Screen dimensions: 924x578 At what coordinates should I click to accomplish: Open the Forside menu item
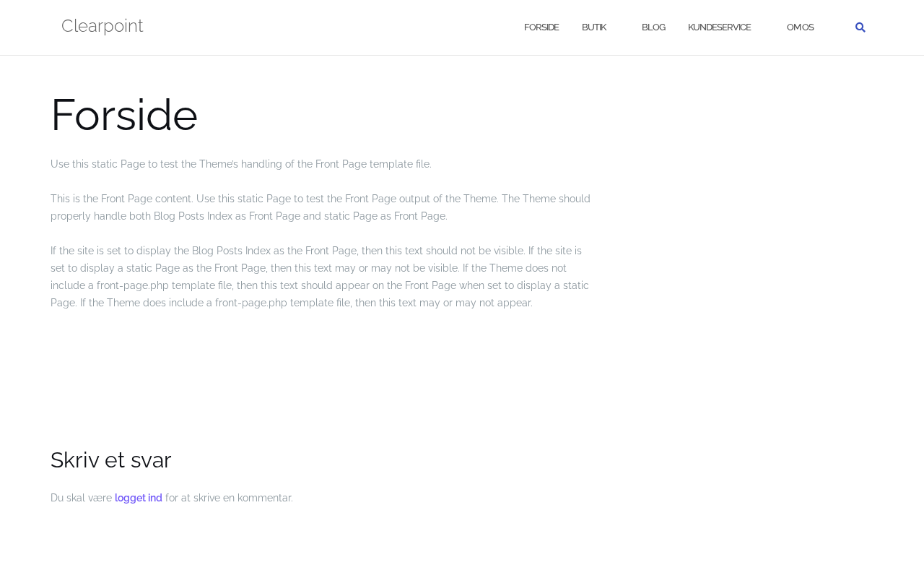[541, 27]
